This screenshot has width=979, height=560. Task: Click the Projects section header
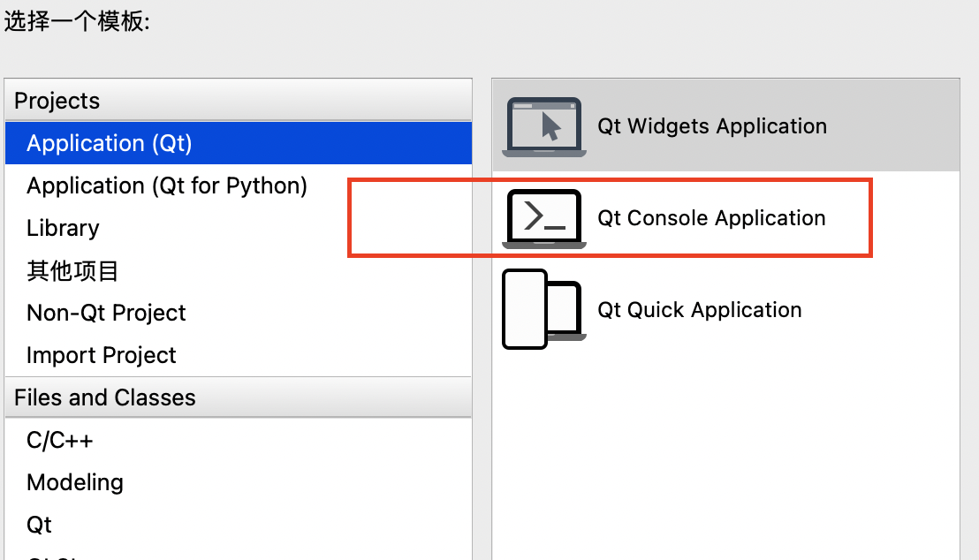point(239,101)
